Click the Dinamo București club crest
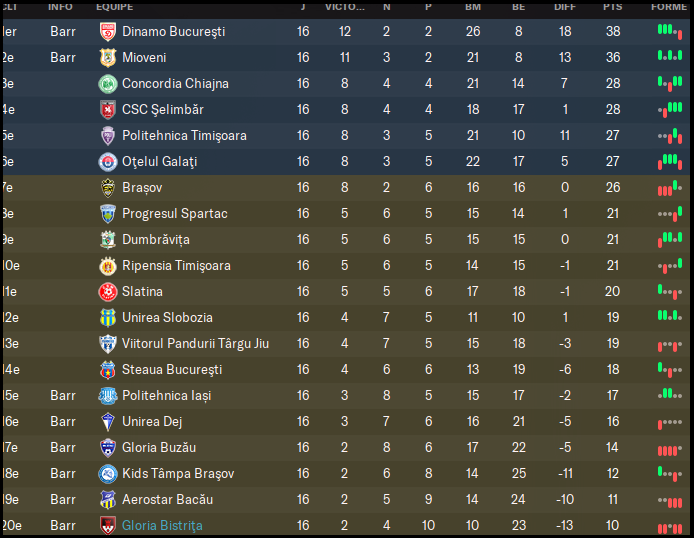694x538 pixels. [x=108, y=31]
